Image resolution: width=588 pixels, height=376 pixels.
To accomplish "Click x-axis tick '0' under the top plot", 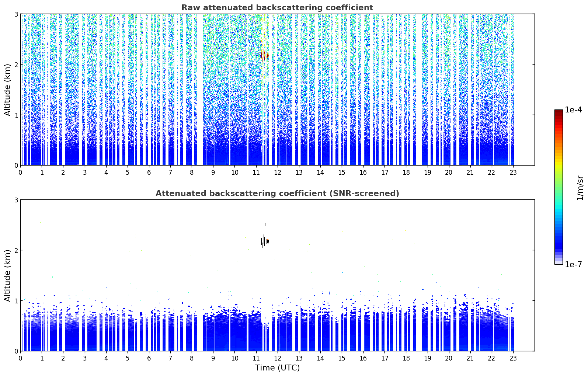I will coord(20,173).
